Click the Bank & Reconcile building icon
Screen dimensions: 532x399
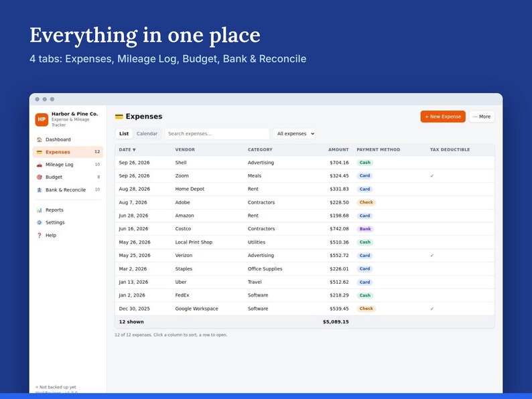[x=40, y=190]
